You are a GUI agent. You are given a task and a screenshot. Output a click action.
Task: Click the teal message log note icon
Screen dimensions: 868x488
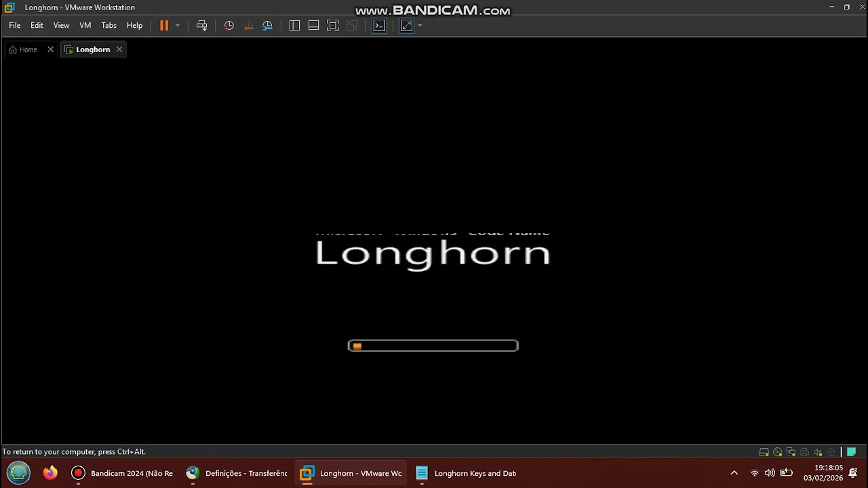point(851,452)
